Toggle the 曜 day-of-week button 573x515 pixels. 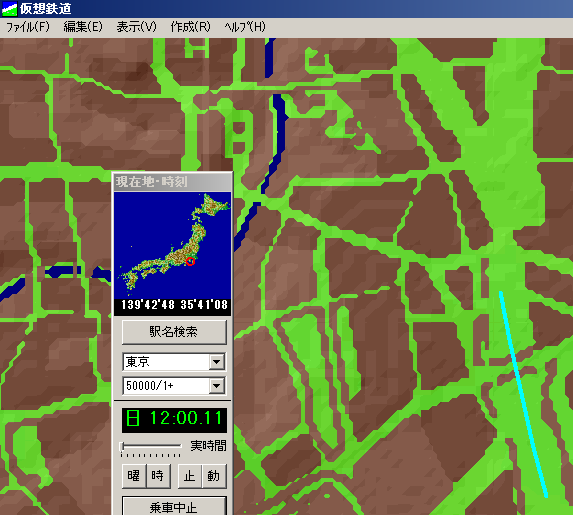point(134,476)
